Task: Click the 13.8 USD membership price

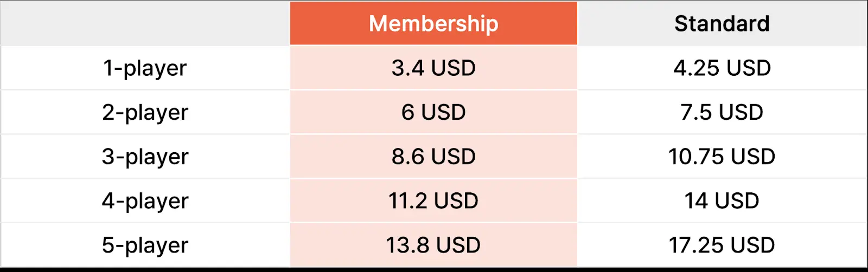Action: (x=433, y=245)
